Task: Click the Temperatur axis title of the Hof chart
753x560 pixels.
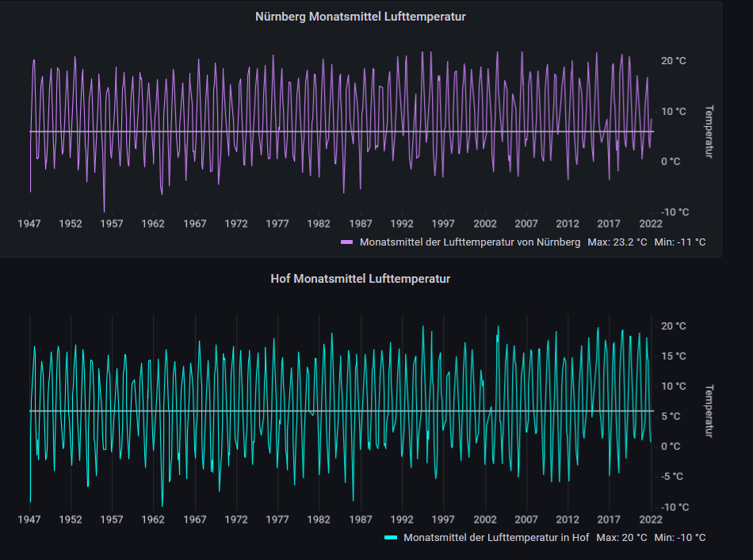Action: [709, 411]
